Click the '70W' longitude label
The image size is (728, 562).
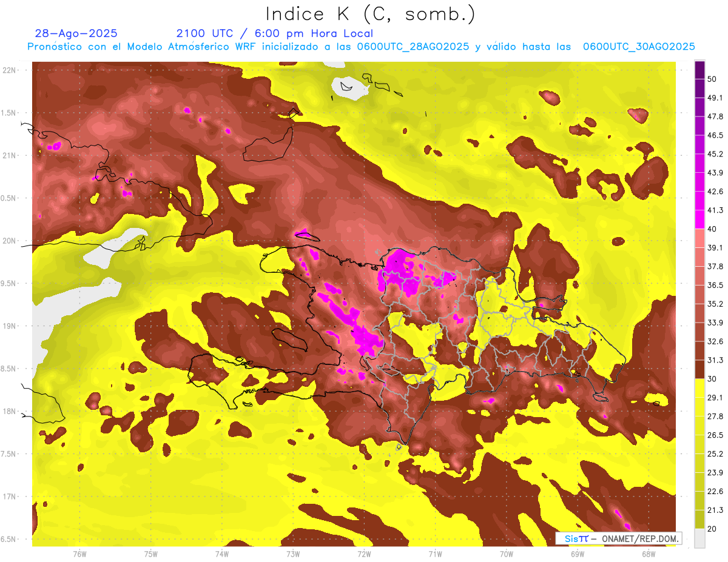click(x=507, y=554)
